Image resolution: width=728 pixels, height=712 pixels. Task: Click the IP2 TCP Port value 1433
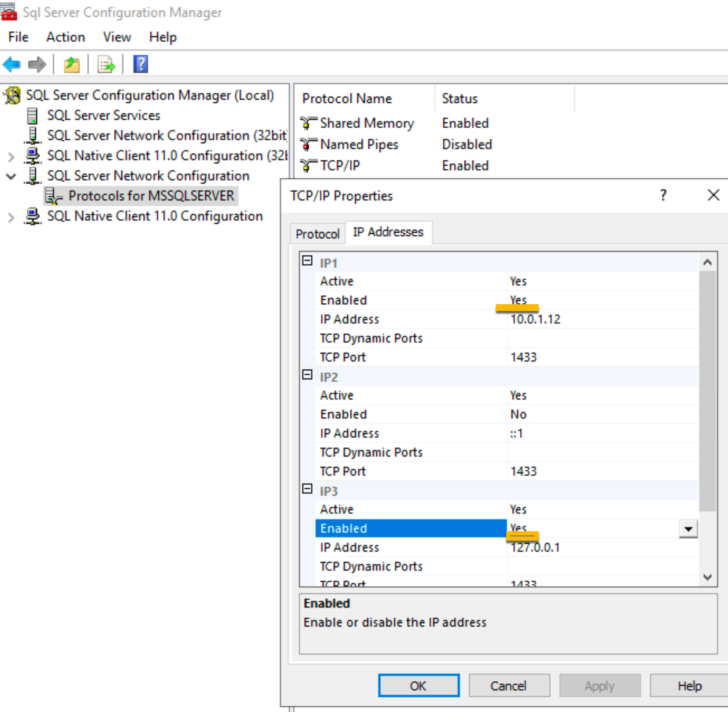pos(523,471)
